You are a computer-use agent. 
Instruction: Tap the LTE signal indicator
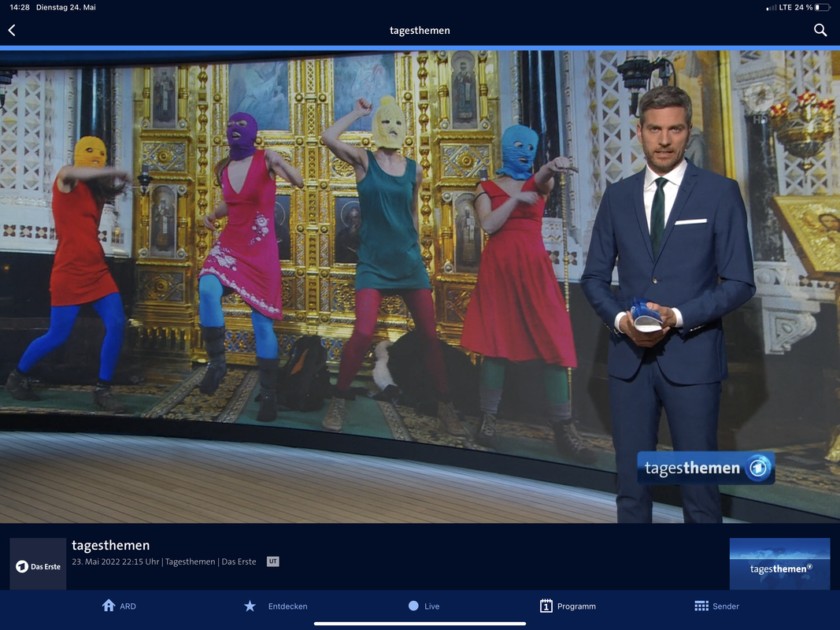point(779,8)
